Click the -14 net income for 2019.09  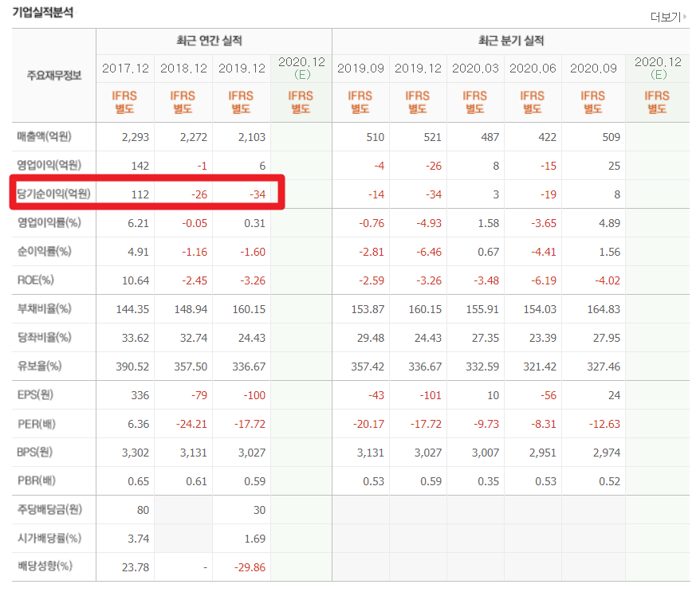(x=376, y=194)
